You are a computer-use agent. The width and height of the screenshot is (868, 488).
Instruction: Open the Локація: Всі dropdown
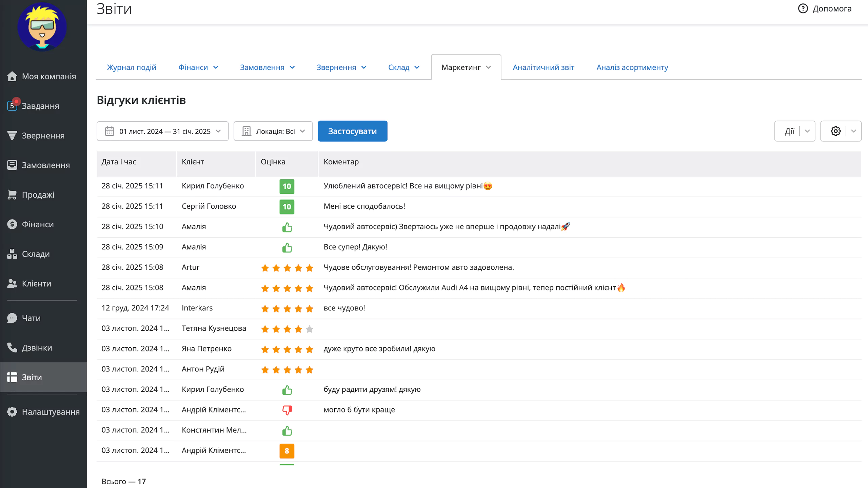(273, 131)
